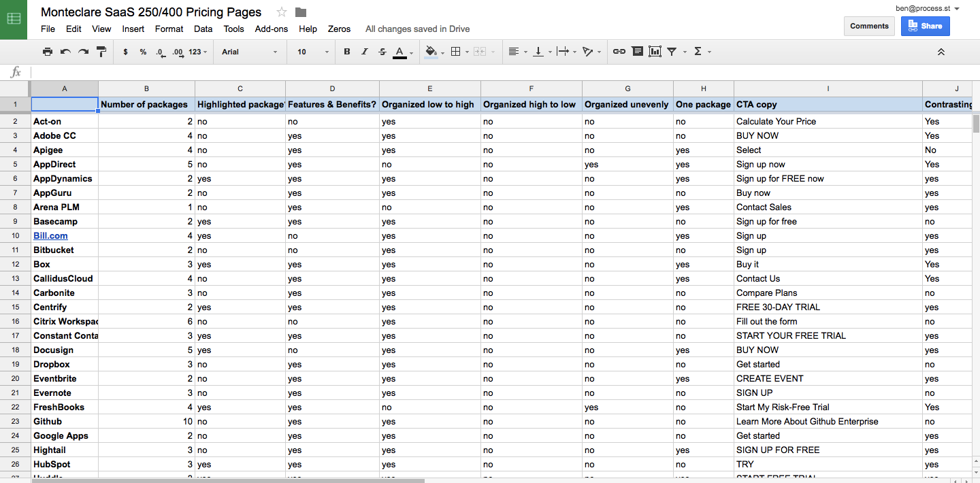Select the Dropbox cell

[x=65, y=365]
